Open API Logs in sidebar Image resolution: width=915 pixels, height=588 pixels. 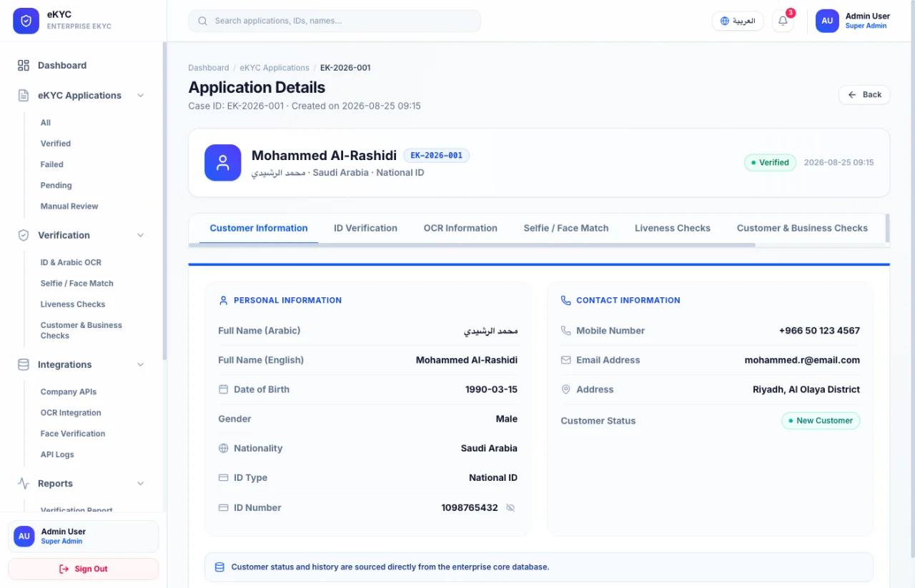click(57, 454)
